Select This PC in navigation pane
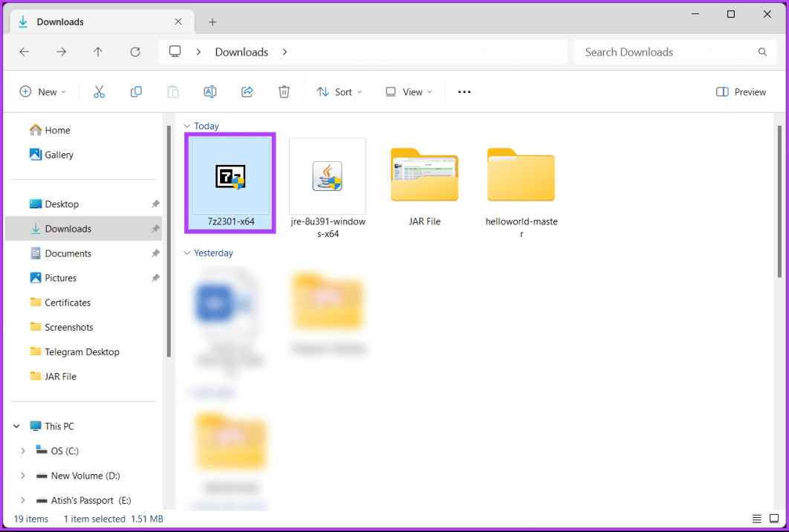This screenshot has width=789, height=532. (x=52, y=426)
